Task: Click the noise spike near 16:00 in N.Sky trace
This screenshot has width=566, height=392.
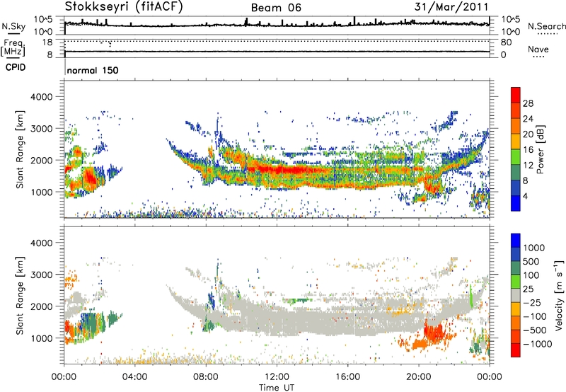Action: [354, 21]
